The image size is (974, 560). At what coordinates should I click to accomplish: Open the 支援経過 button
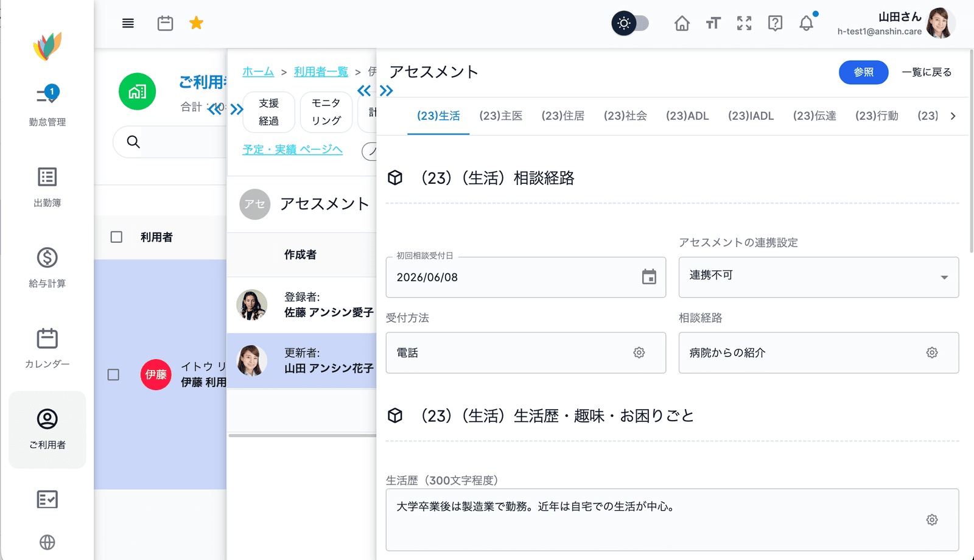click(x=268, y=112)
